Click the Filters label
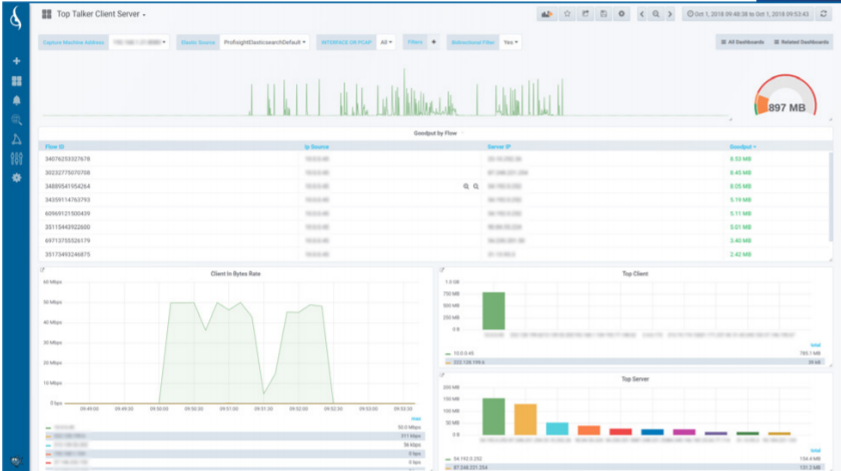841x471 pixels. 415,42
